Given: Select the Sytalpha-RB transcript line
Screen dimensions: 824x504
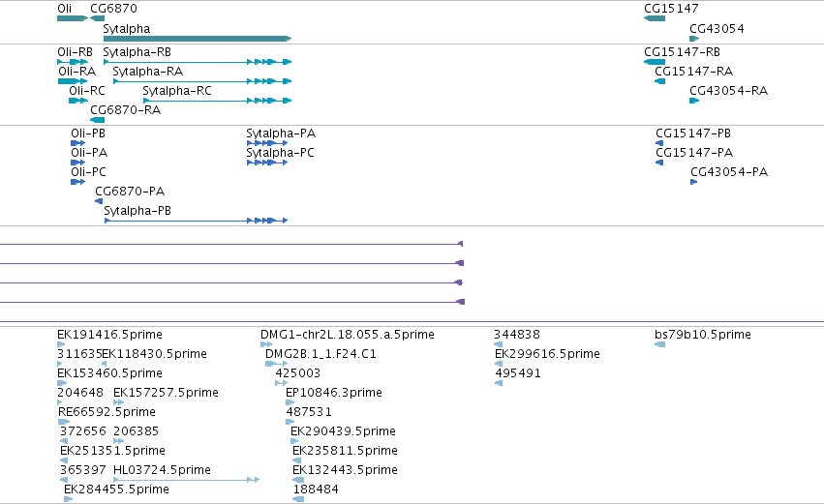Looking at the screenshot, I should tap(198, 62).
